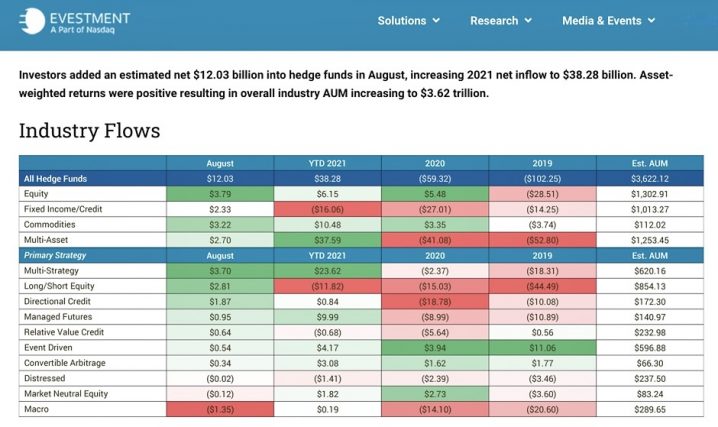This screenshot has height=427, width=718.
Task: Open the Research navigation menu
Action: pyautogui.click(x=494, y=21)
